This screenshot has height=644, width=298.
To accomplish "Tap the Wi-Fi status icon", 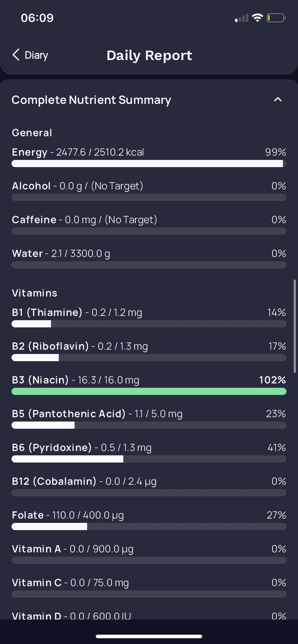I will 257,18.
